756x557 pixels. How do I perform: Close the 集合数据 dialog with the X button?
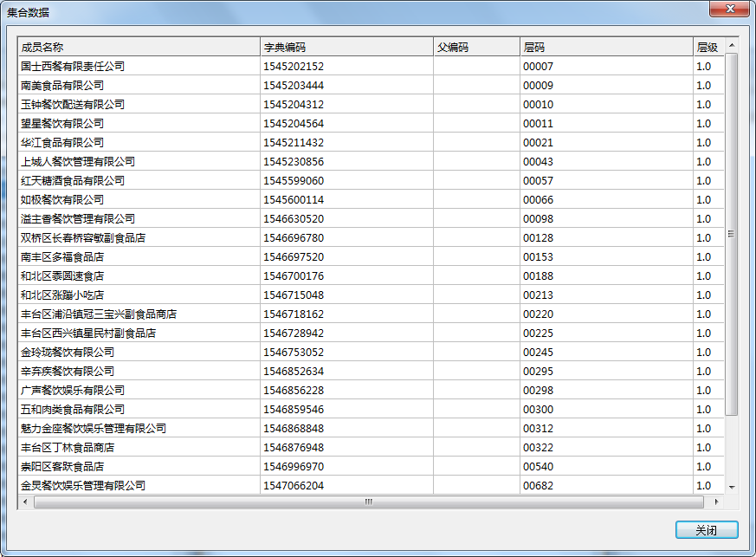click(729, 9)
